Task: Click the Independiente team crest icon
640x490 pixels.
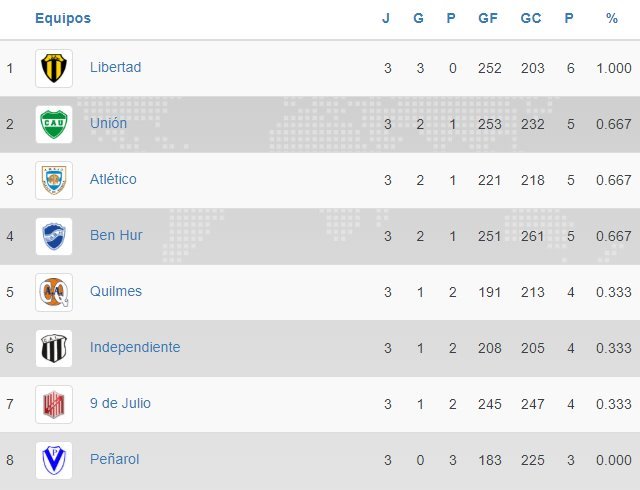Action: (x=54, y=348)
